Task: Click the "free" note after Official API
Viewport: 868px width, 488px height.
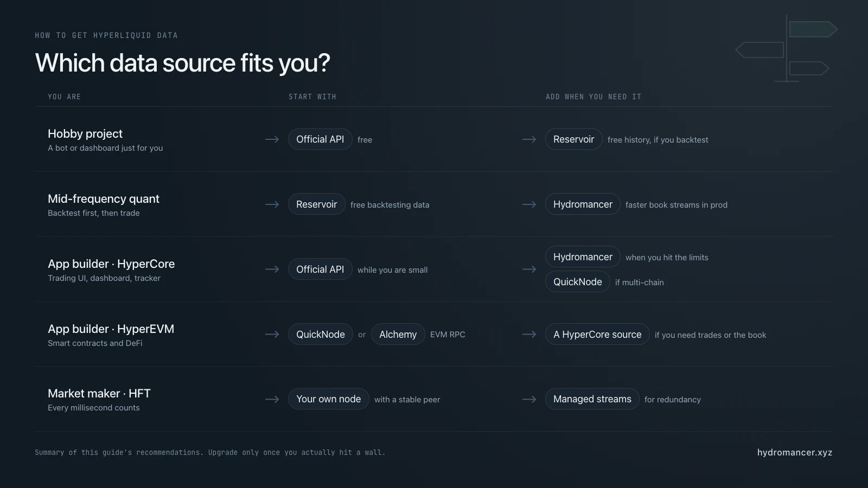Action: point(365,140)
